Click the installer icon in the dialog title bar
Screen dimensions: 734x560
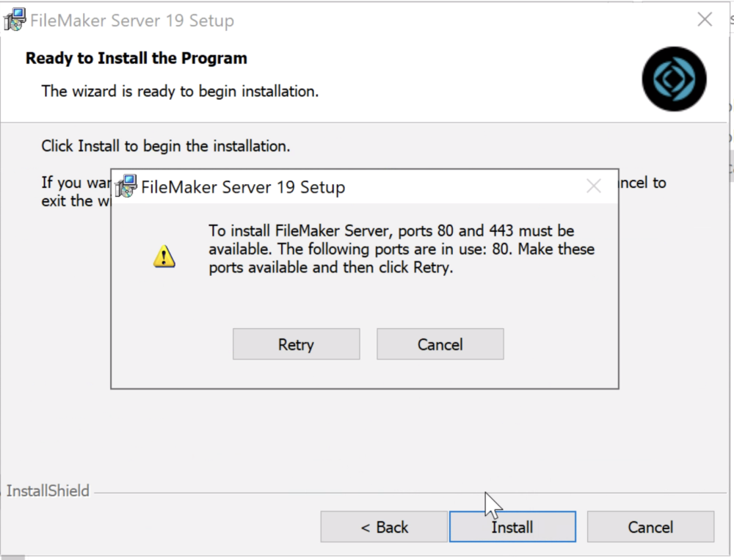tap(126, 186)
